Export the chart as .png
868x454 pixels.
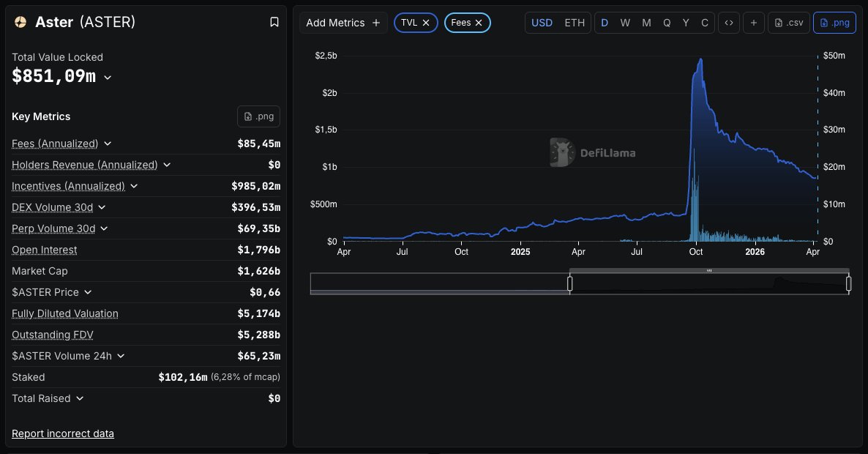point(834,23)
